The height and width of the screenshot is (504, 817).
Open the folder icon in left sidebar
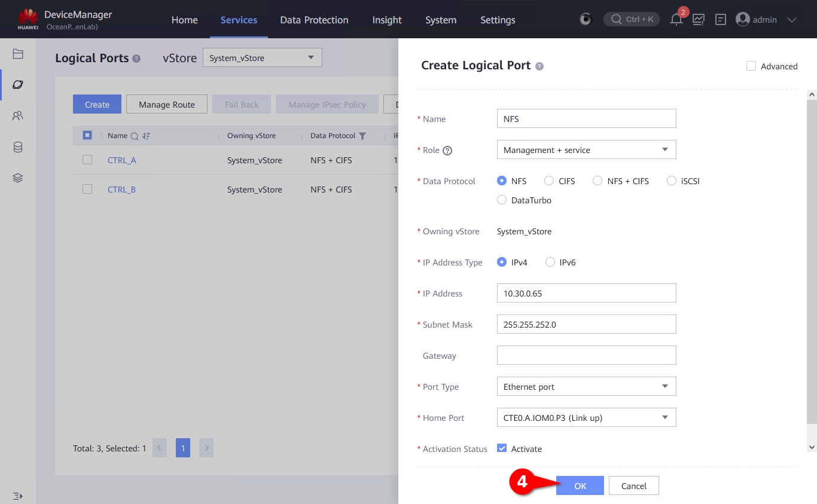(x=18, y=54)
